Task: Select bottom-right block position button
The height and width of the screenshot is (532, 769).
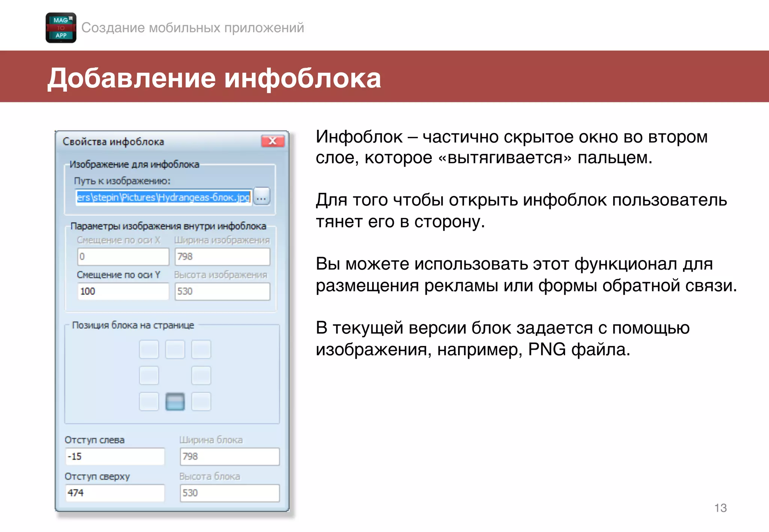Action: click(201, 401)
